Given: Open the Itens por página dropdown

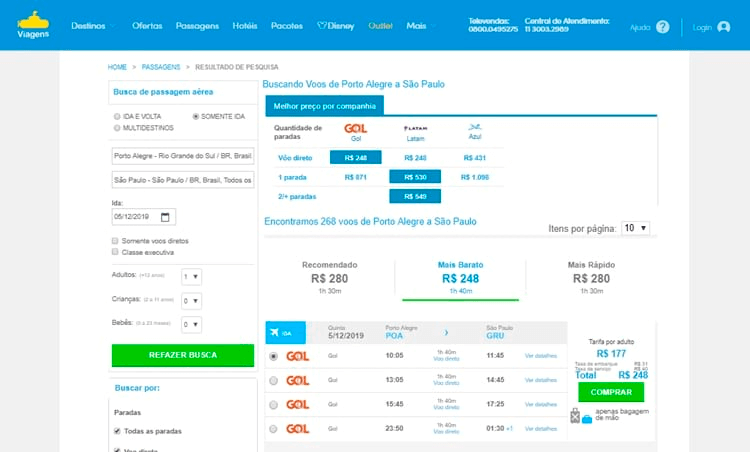Looking at the screenshot, I should 635,228.
